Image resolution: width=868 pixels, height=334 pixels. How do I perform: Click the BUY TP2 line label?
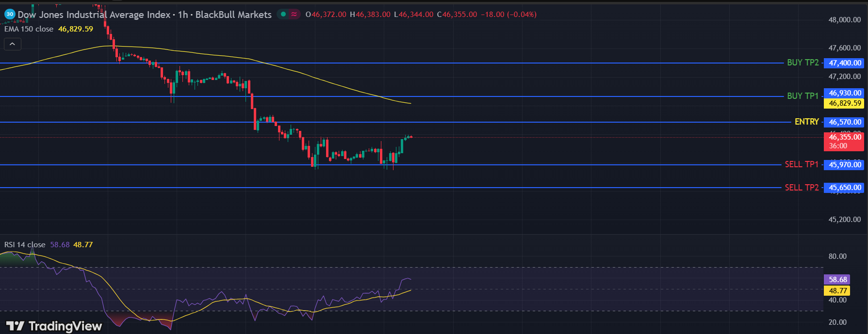pyautogui.click(x=802, y=63)
